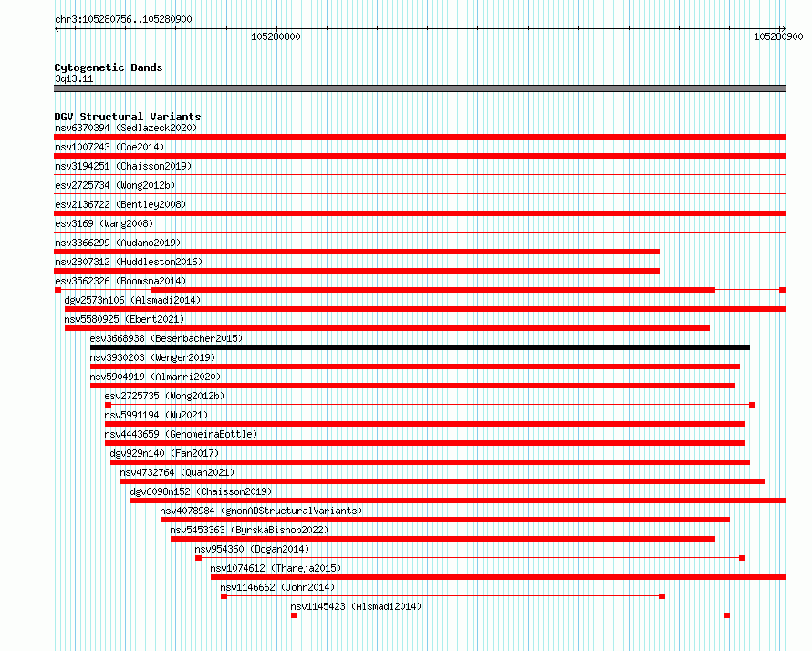Open nsv4078984 (gnomADStructuralVariants) entry
The image size is (812, 651).
coord(261,511)
